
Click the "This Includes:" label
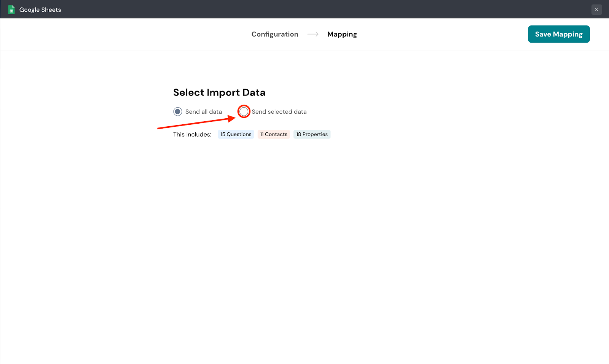(192, 134)
